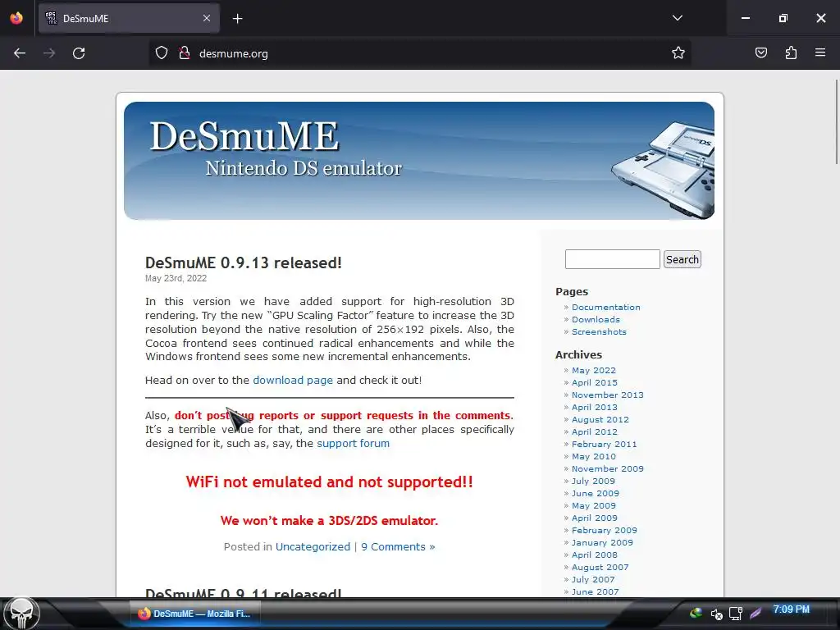This screenshot has width=840, height=630.
Task: Click the Search button
Action: (682, 259)
